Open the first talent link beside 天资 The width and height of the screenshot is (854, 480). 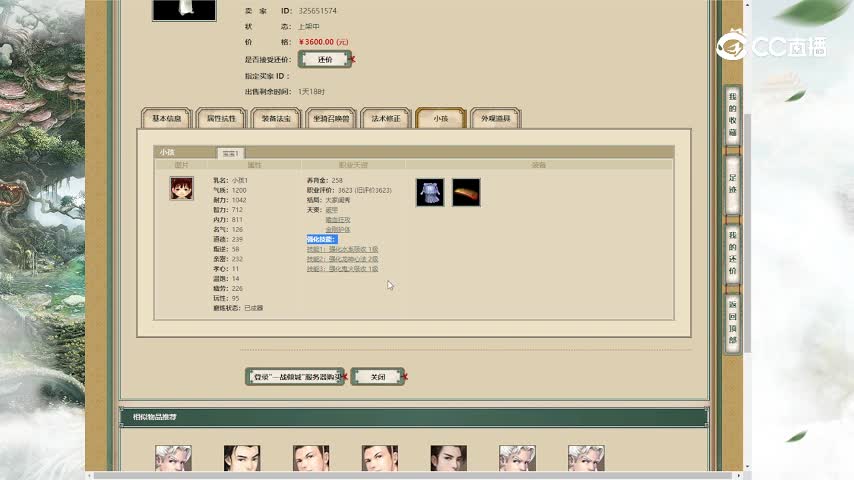coord(332,210)
